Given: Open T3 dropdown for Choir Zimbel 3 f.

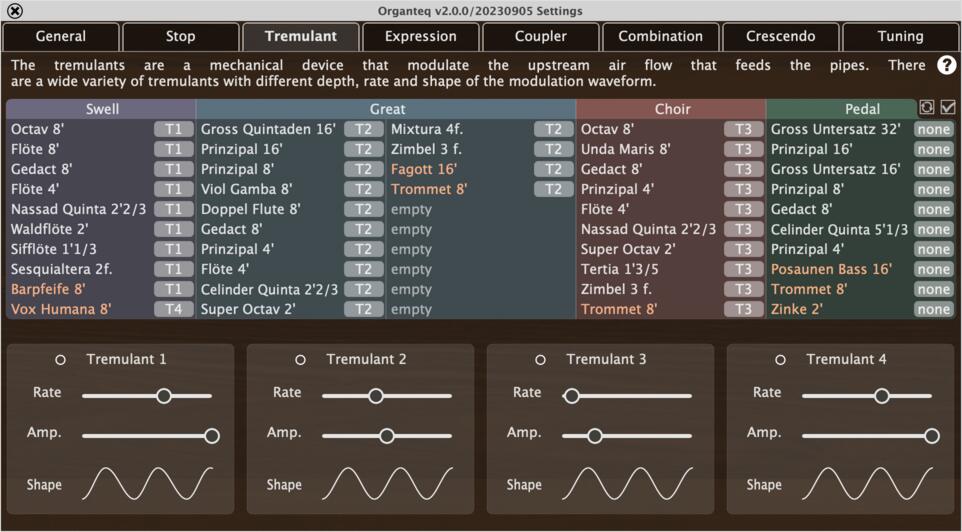Looking at the screenshot, I should (x=744, y=289).
